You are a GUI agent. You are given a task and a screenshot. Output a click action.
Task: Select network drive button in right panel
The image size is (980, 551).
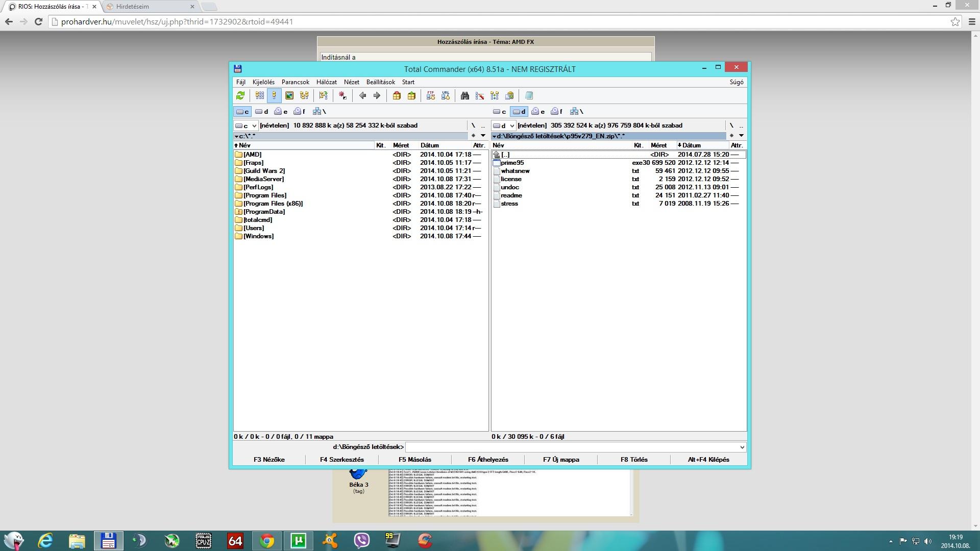pyautogui.click(x=577, y=111)
